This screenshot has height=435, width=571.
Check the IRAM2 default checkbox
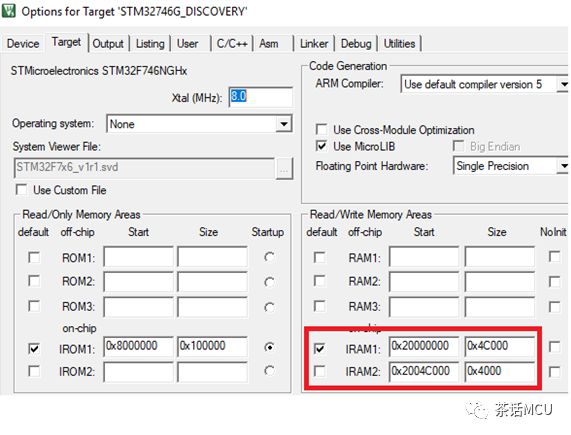coord(320,371)
